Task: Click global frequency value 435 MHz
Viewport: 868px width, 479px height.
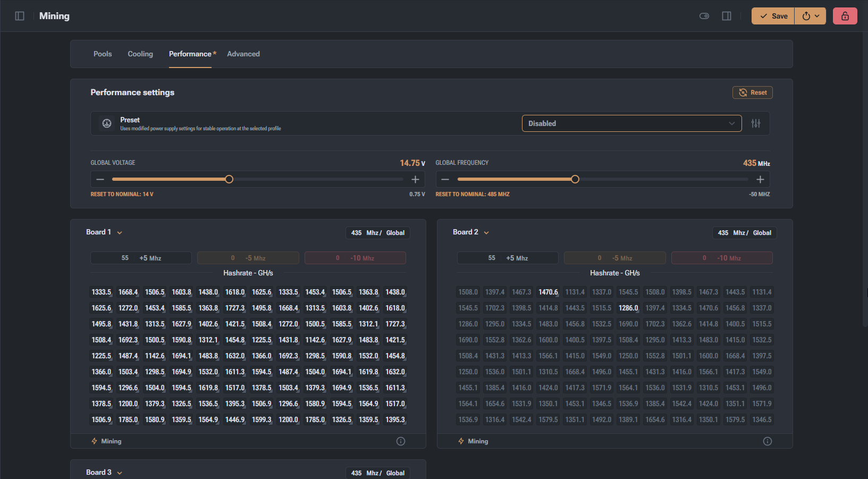Action: coord(756,163)
